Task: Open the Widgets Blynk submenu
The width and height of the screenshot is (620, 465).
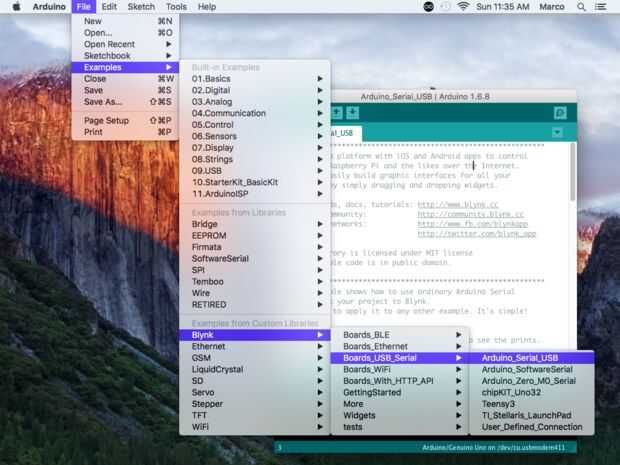Action: [400, 415]
